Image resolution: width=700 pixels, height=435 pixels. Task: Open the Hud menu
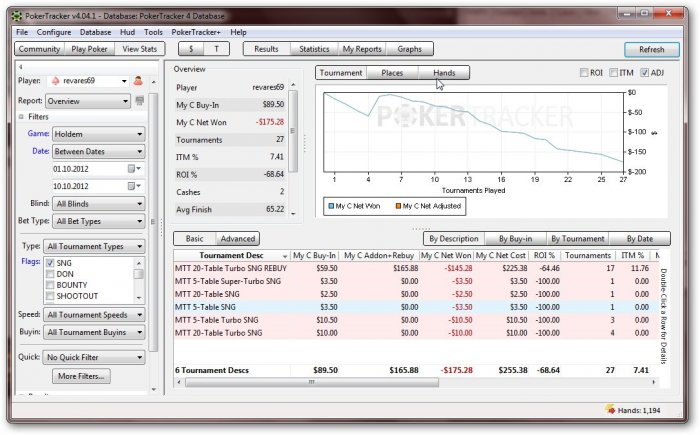pyautogui.click(x=127, y=32)
